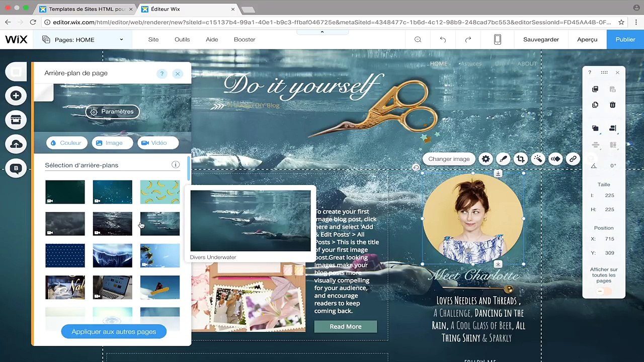This screenshot has width=644, height=362.
Task: Open help in background panel
Action: 162,73
